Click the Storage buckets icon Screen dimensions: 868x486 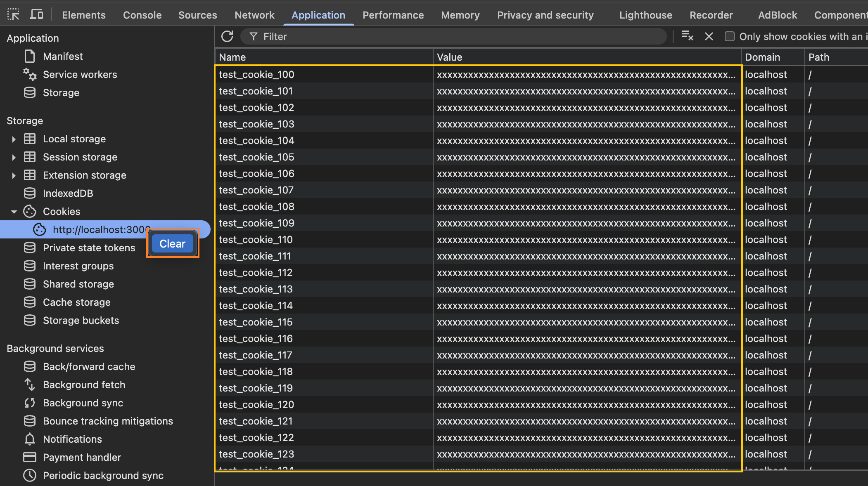click(x=30, y=320)
